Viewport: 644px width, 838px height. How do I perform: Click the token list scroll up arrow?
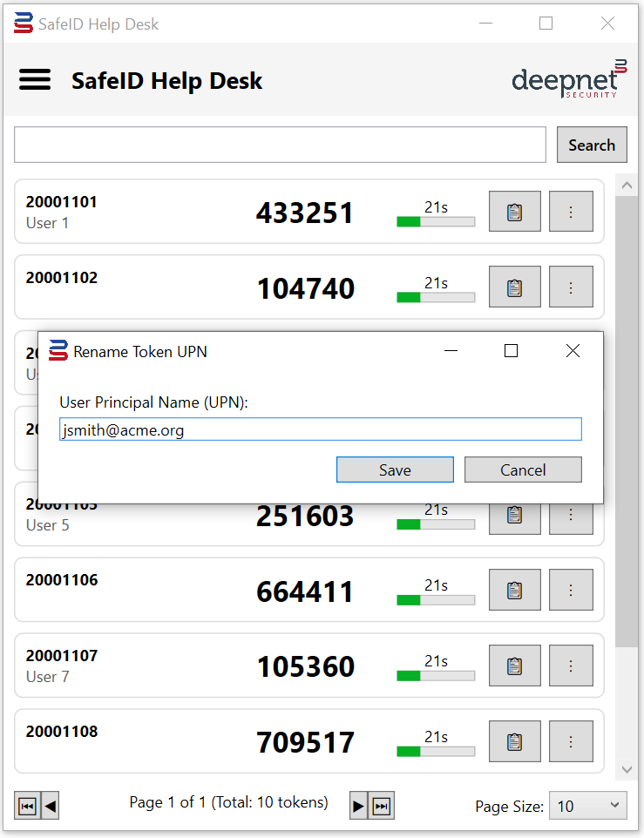click(x=627, y=186)
